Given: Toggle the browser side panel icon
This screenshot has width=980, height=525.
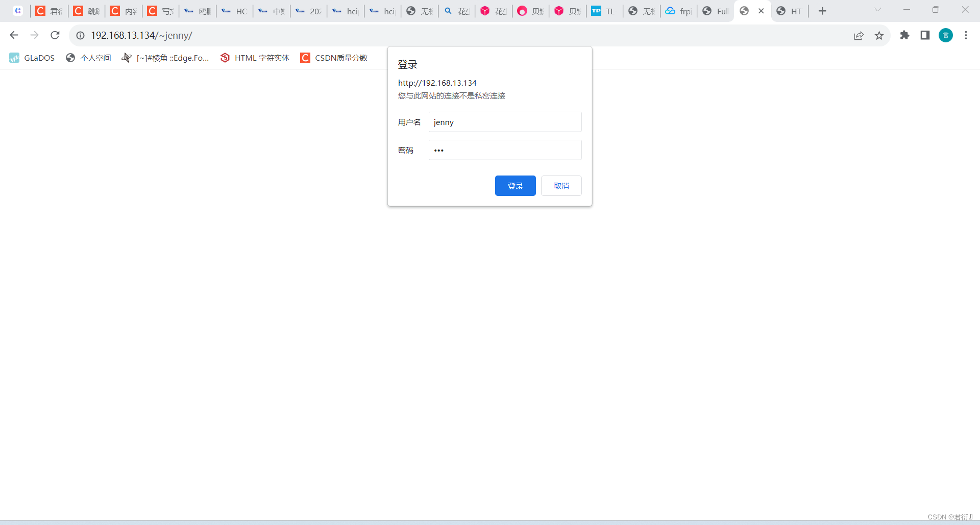Looking at the screenshot, I should pyautogui.click(x=925, y=35).
